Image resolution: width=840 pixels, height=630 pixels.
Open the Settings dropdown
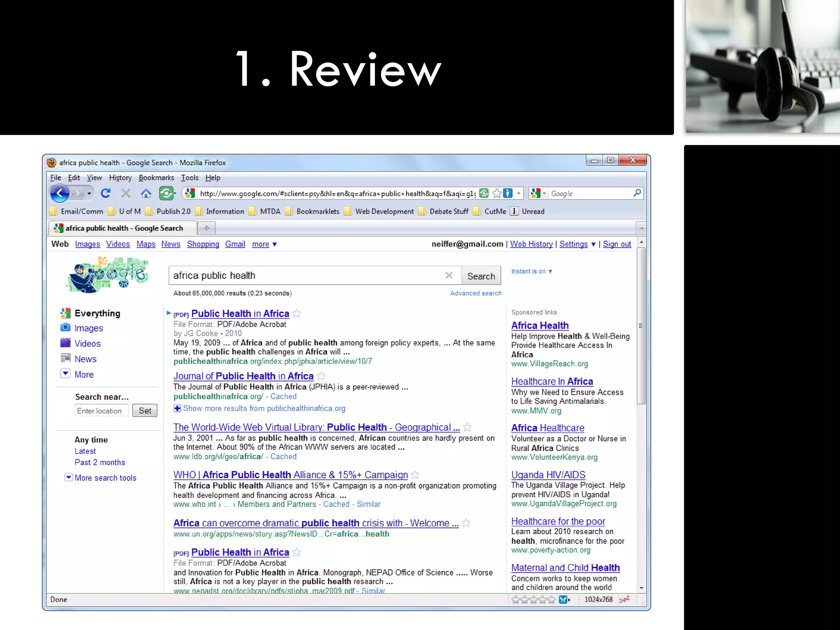click(577, 244)
